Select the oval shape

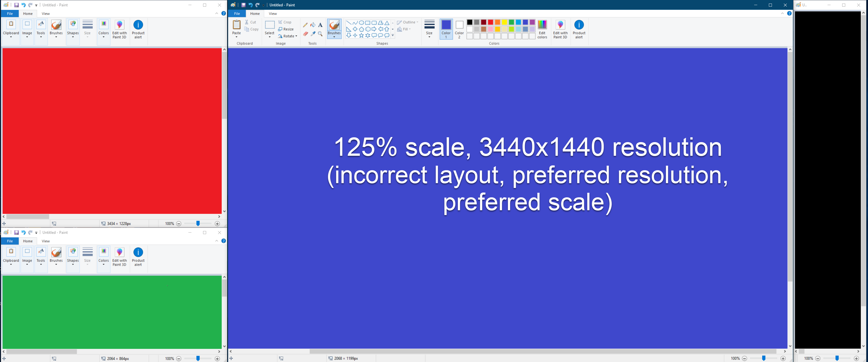click(361, 23)
